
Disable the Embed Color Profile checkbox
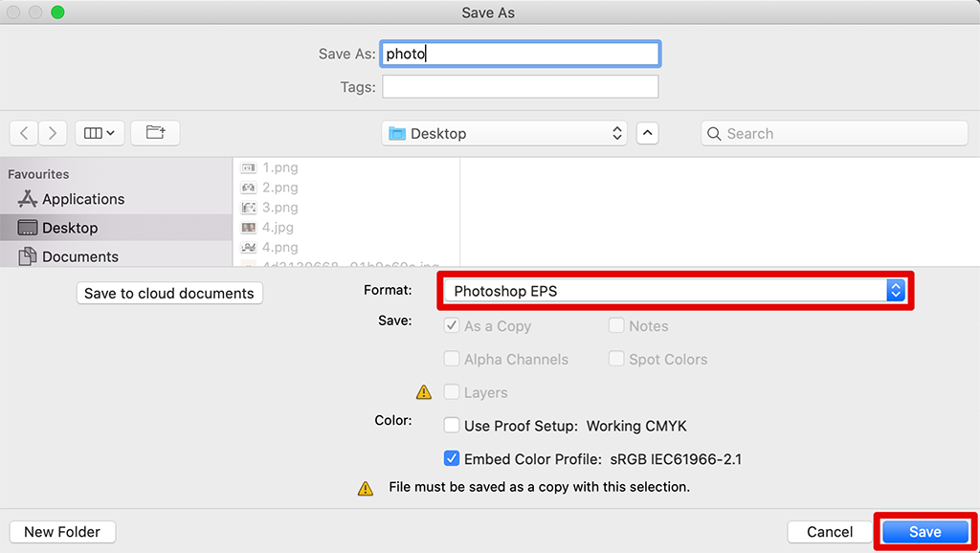click(451, 458)
